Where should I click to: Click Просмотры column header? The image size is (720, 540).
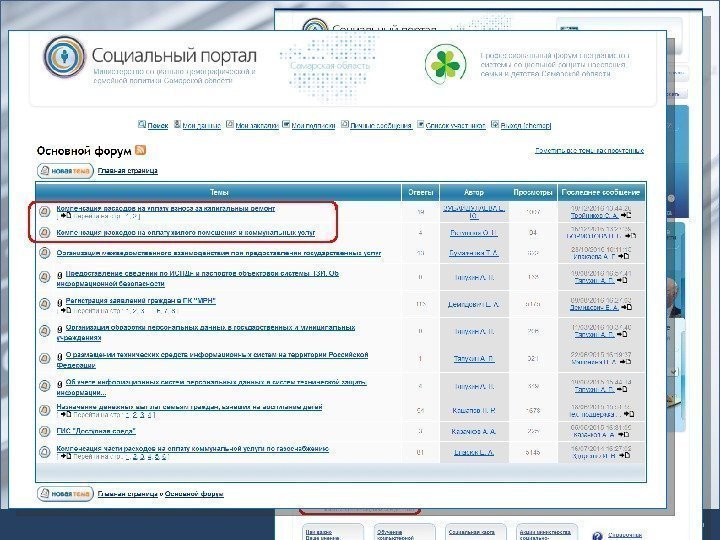coord(533,192)
